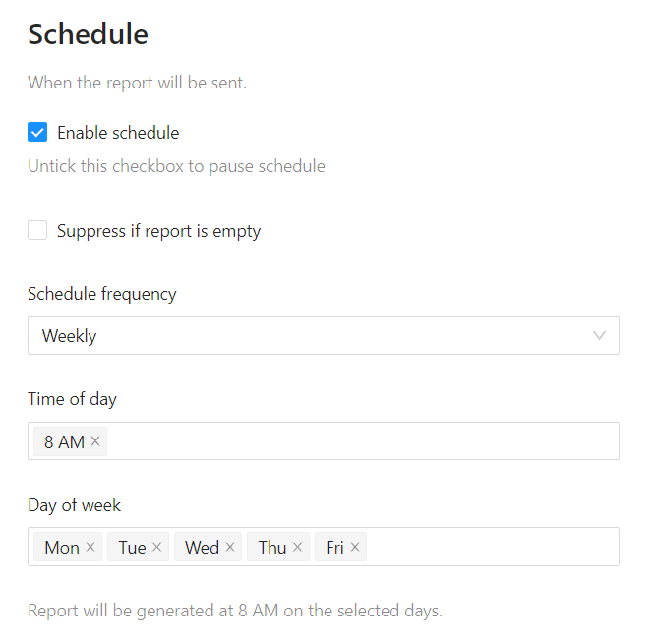Open the Schedule frequency Weekly dropdown
This screenshot has width=660, height=644.
coord(295,335)
